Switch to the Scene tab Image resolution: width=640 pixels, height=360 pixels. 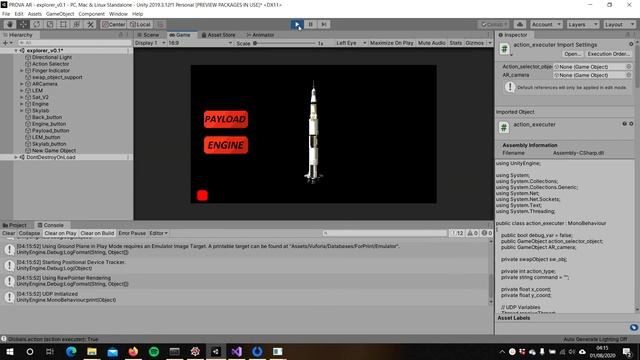click(148, 35)
